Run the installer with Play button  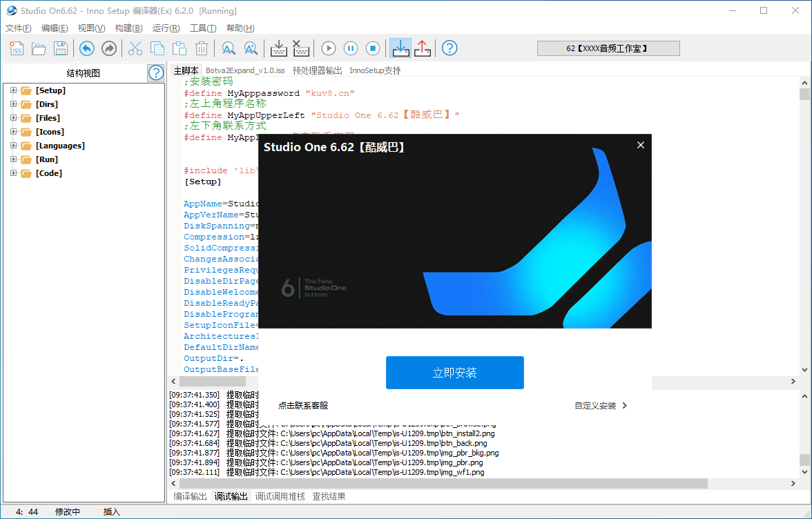(x=329, y=48)
